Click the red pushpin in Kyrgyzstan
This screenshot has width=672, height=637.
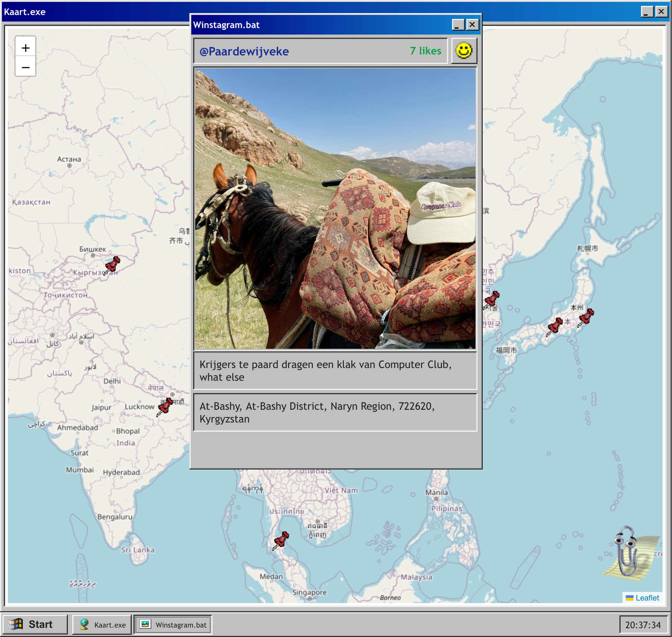(112, 265)
